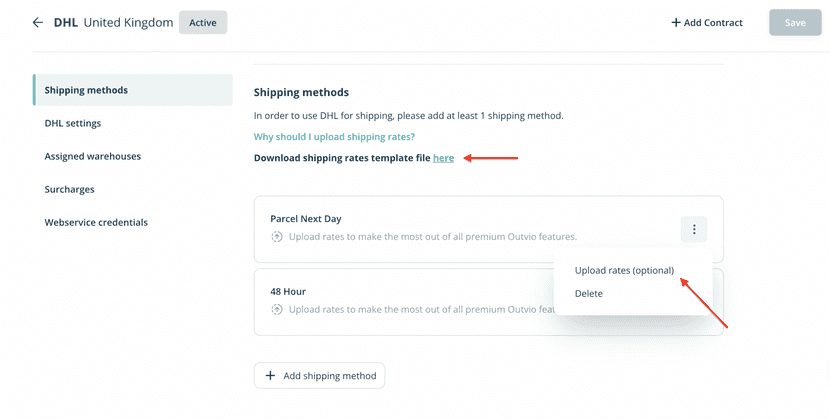Click the Active status badge
The height and width of the screenshot is (419, 830).
point(202,22)
